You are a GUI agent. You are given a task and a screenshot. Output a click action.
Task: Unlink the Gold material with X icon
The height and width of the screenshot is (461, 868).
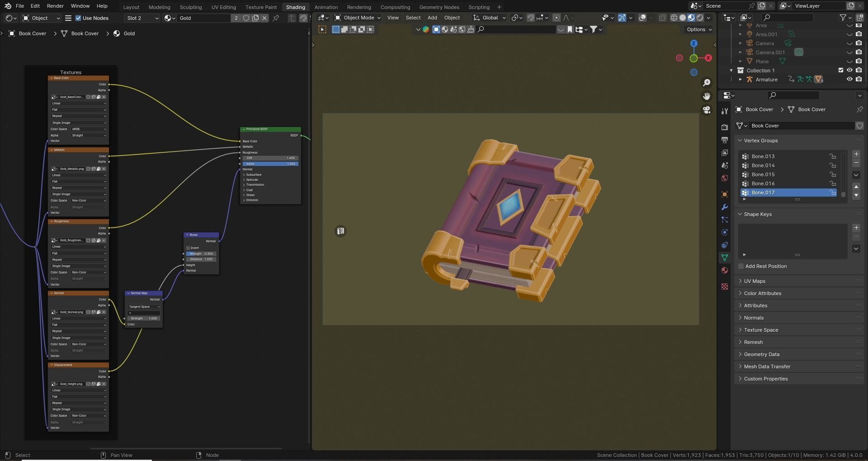point(264,18)
